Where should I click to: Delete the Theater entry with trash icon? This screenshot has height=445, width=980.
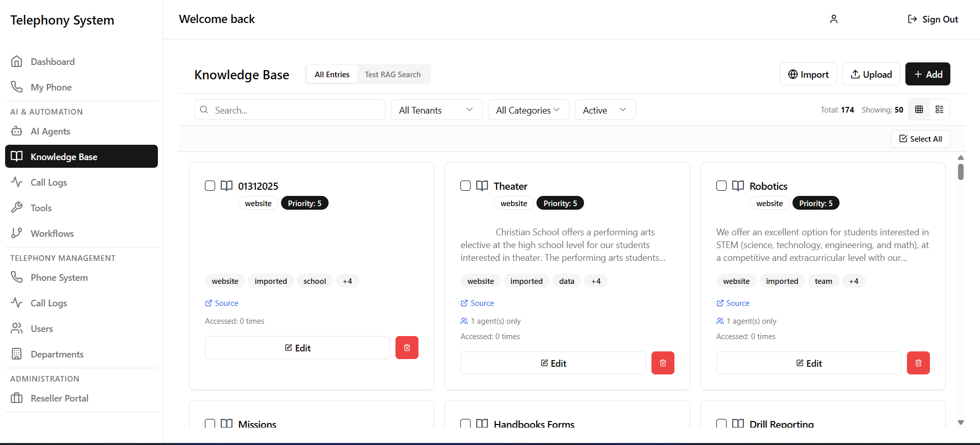pyautogui.click(x=663, y=363)
